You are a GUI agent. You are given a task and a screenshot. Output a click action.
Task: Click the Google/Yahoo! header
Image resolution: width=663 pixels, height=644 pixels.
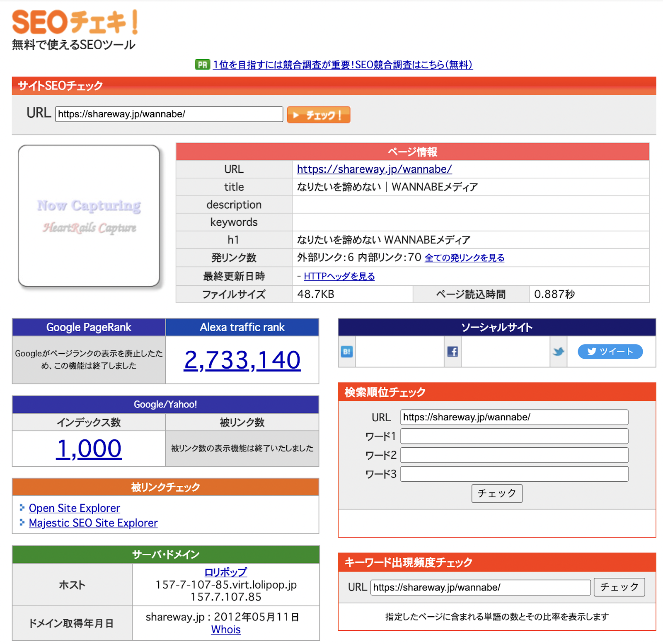166,404
